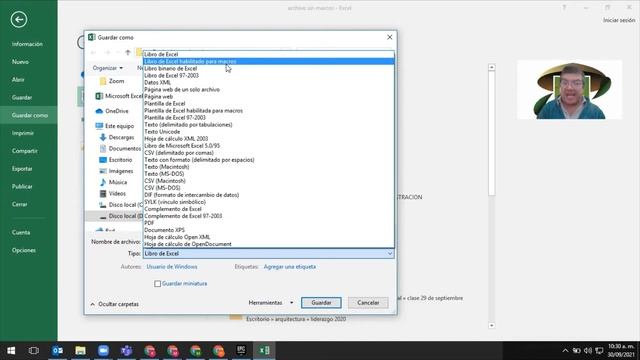The height and width of the screenshot is (360, 640).
Task: Select Datos XML file type
Action: click(269, 82)
